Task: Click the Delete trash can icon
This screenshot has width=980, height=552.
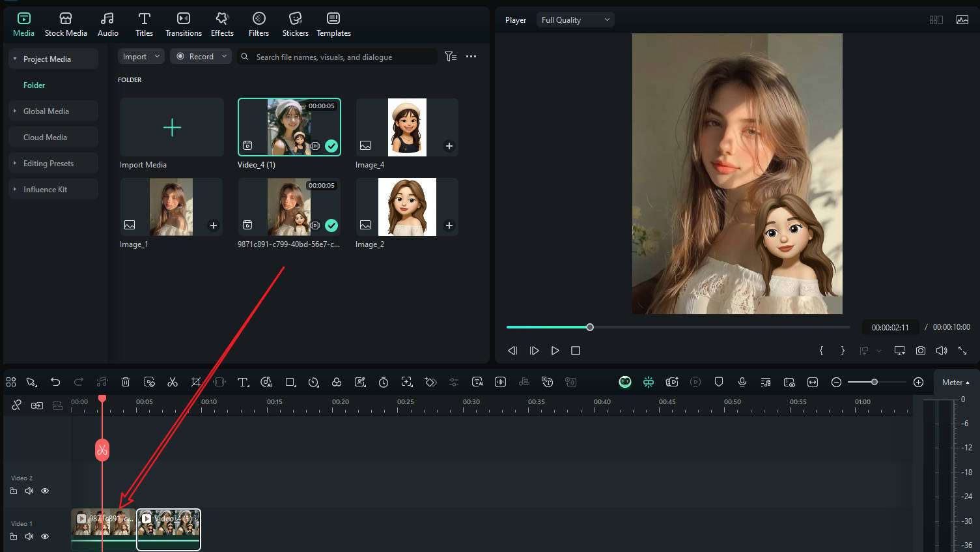Action: click(x=126, y=382)
